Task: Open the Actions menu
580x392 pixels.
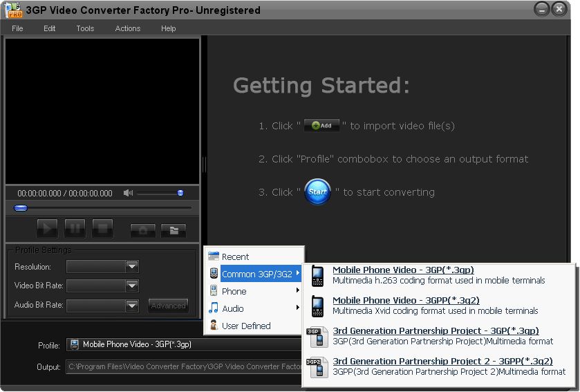Action: pyautogui.click(x=128, y=28)
